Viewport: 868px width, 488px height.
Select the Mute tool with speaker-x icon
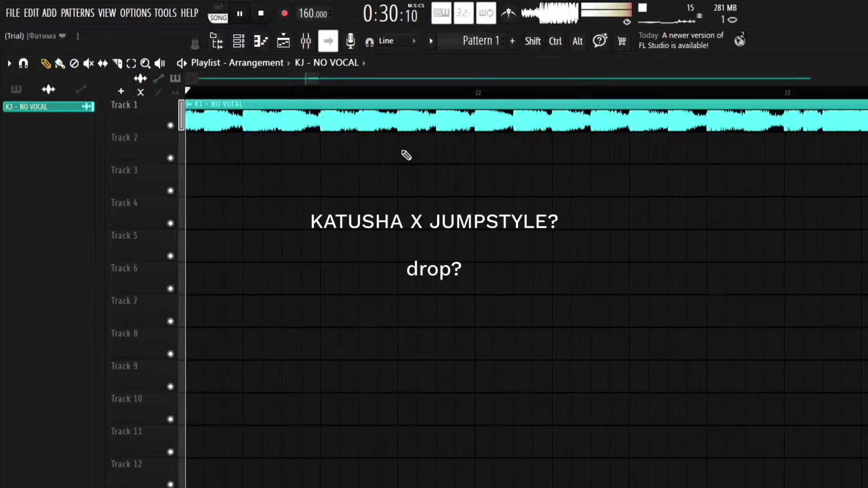coord(89,63)
